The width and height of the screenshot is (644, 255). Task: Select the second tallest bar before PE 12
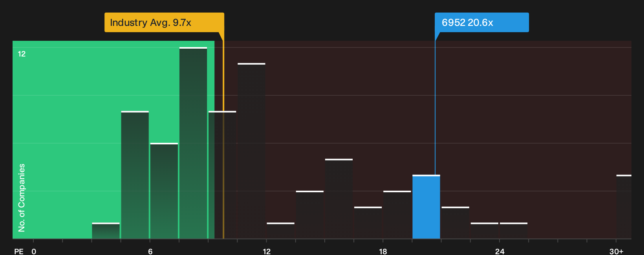251,151
